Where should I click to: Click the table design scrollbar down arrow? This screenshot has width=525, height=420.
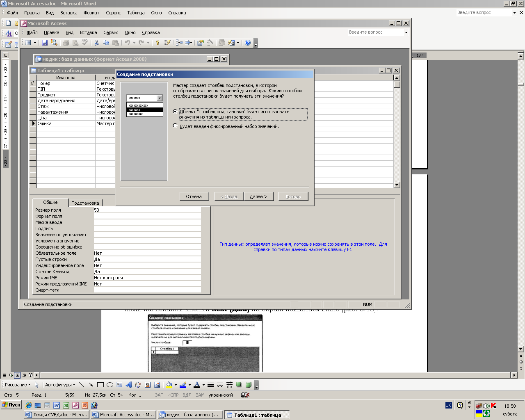point(397,185)
